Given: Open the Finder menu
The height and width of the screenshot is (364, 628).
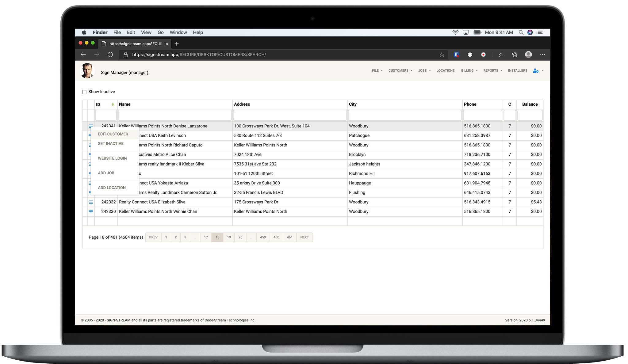Looking at the screenshot, I should (100, 32).
